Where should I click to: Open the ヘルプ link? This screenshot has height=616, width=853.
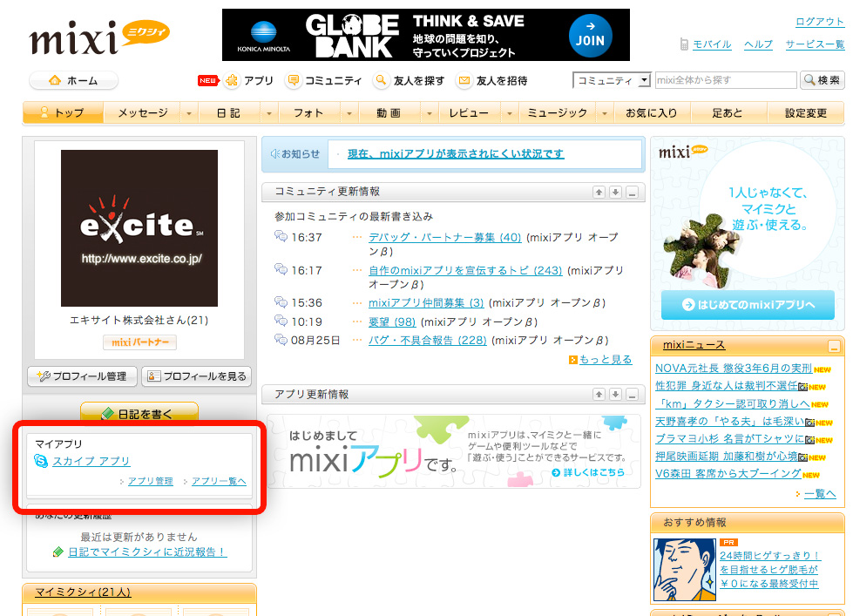tap(758, 44)
